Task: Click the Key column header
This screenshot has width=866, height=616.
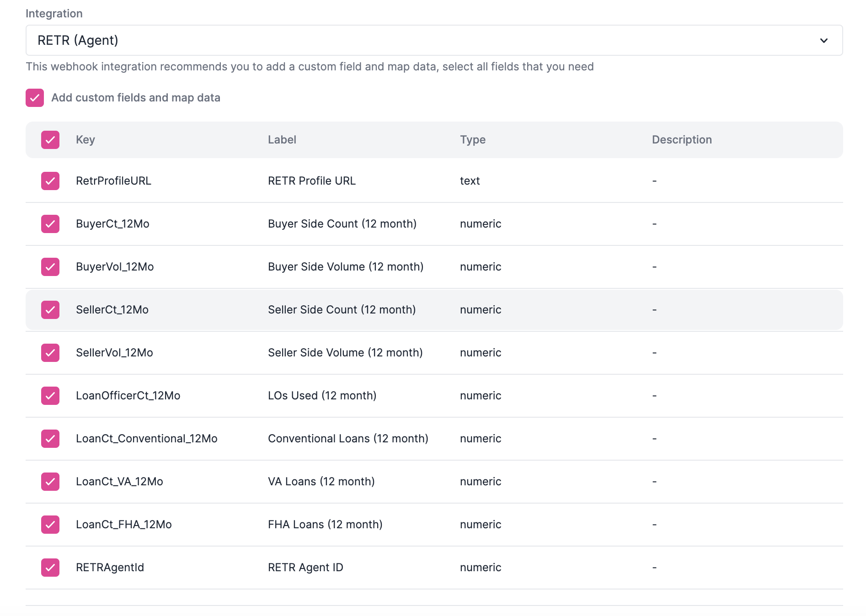Action: coord(86,140)
